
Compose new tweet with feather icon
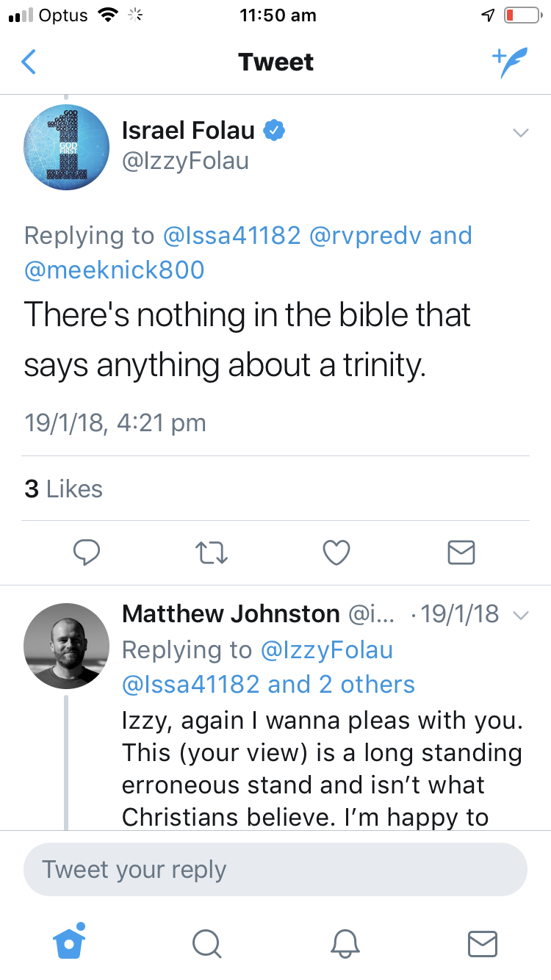(x=510, y=63)
